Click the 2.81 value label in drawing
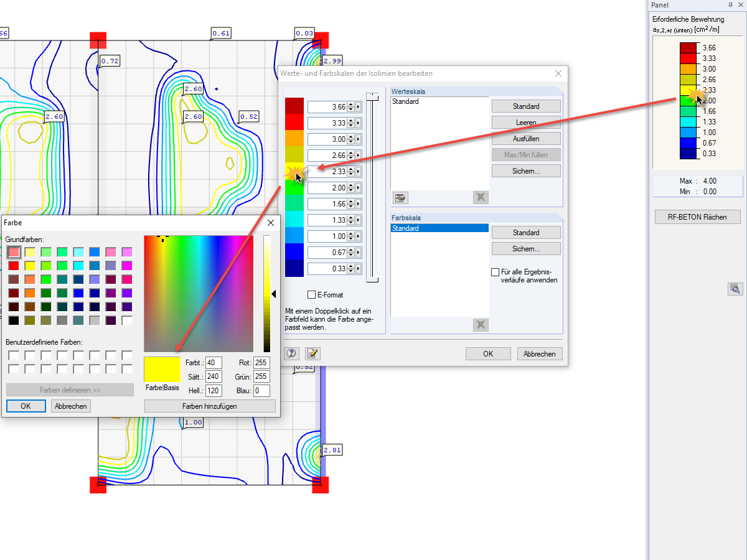The width and height of the screenshot is (747, 560). pos(332,450)
